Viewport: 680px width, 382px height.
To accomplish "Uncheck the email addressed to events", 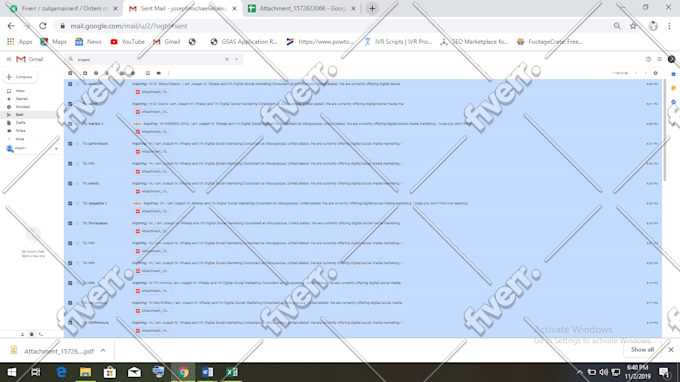I will [x=70, y=184].
